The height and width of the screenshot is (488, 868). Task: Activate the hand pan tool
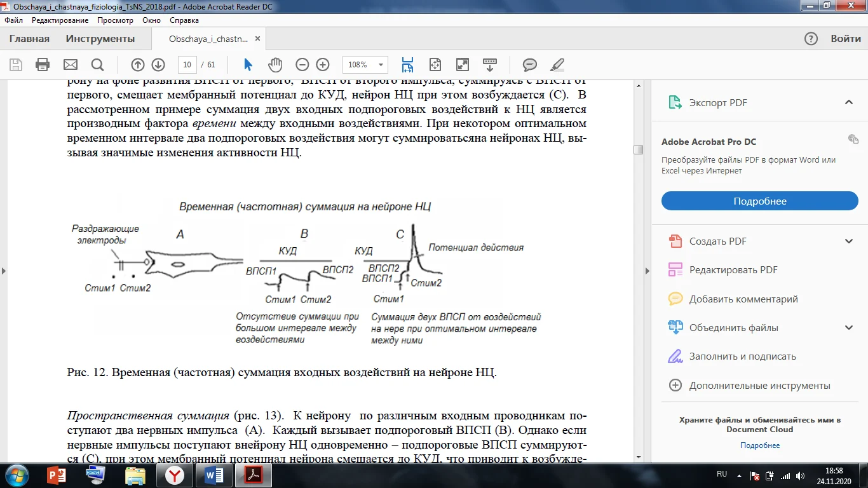pyautogui.click(x=275, y=65)
